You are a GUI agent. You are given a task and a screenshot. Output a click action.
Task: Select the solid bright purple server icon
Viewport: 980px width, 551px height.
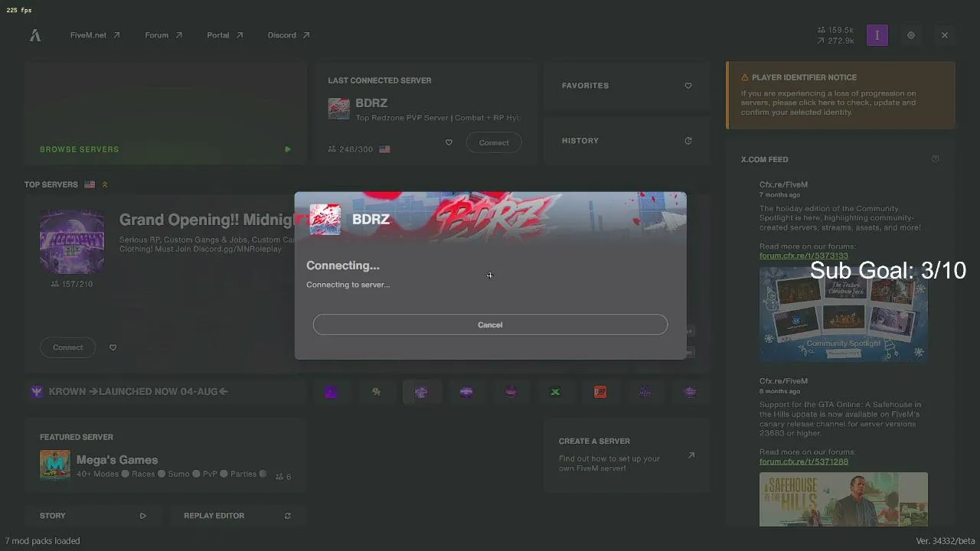[x=331, y=392]
